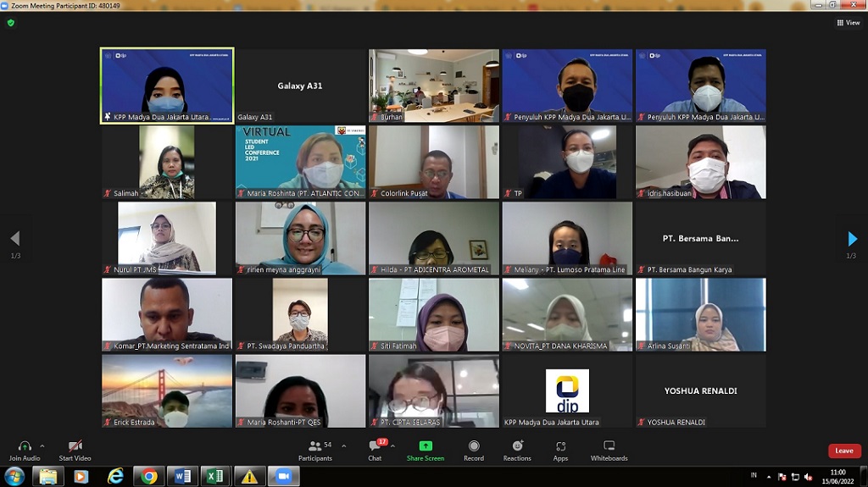This screenshot has width=868, height=487.
Task: Start video with the camera icon
Action: pyautogui.click(x=75, y=446)
